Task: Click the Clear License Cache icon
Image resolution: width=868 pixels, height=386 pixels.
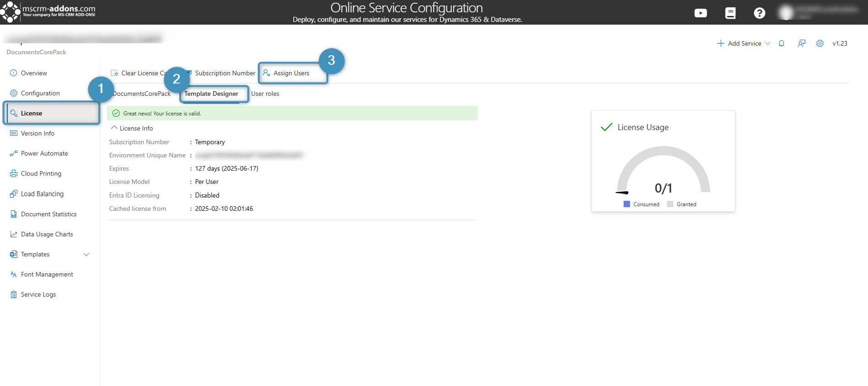Action: pyautogui.click(x=114, y=73)
